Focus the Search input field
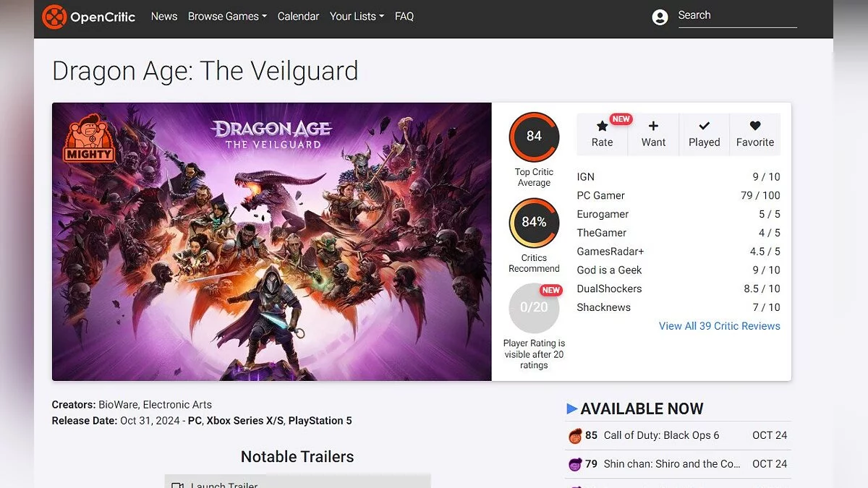This screenshot has height=488, width=868. coord(737,16)
